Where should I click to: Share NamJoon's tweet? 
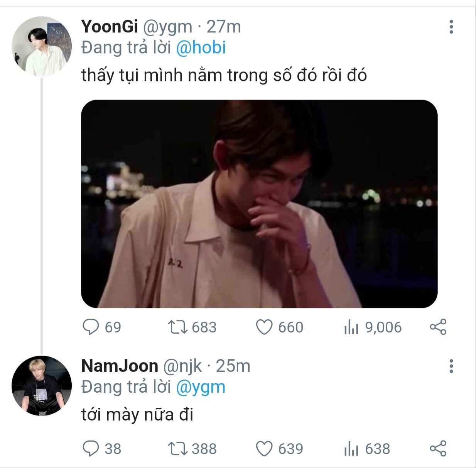click(438, 448)
